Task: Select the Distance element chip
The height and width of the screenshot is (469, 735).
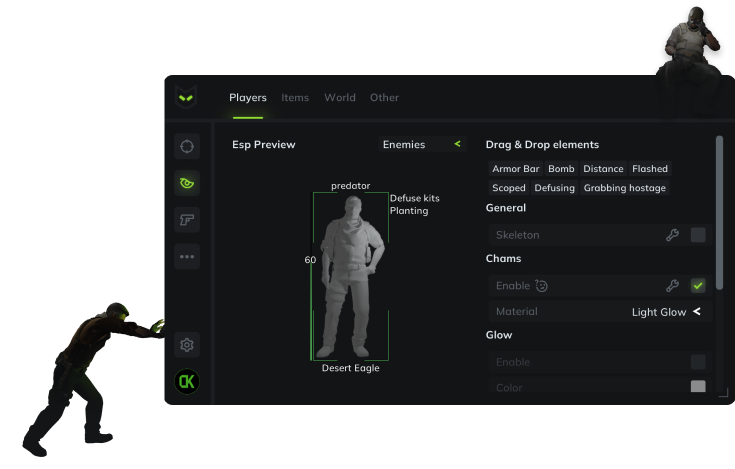Action: tap(603, 169)
